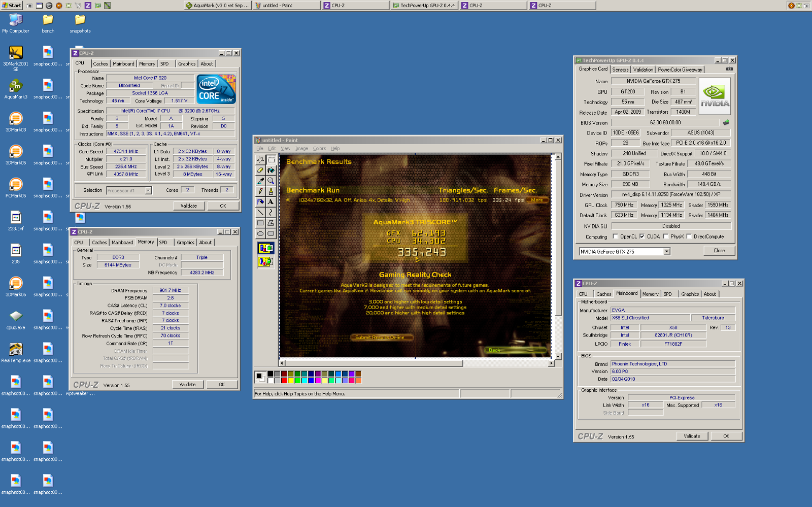Open the NVIDIA GeForce GTX 275 dropdown
812x507 pixels.
click(x=667, y=252)
